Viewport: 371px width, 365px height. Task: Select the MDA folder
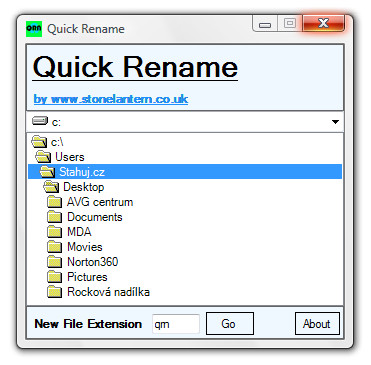click(x=79, y=232)
